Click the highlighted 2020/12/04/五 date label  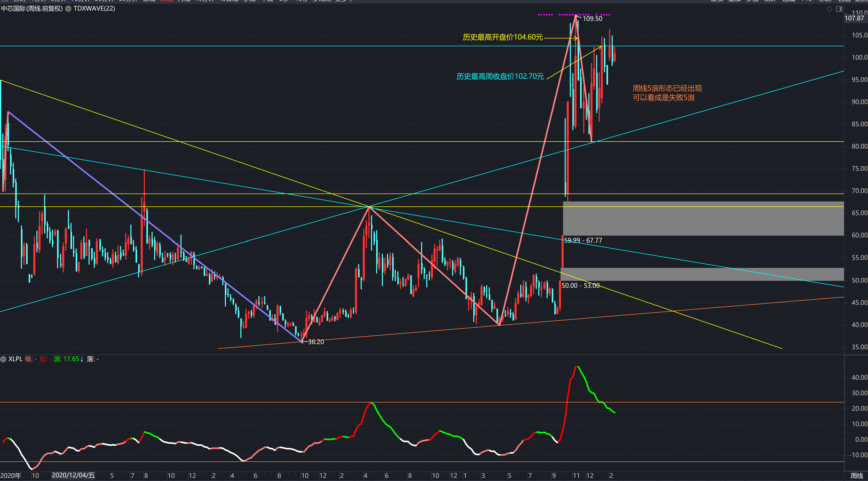pyautogui.click(x=73, y=476)
